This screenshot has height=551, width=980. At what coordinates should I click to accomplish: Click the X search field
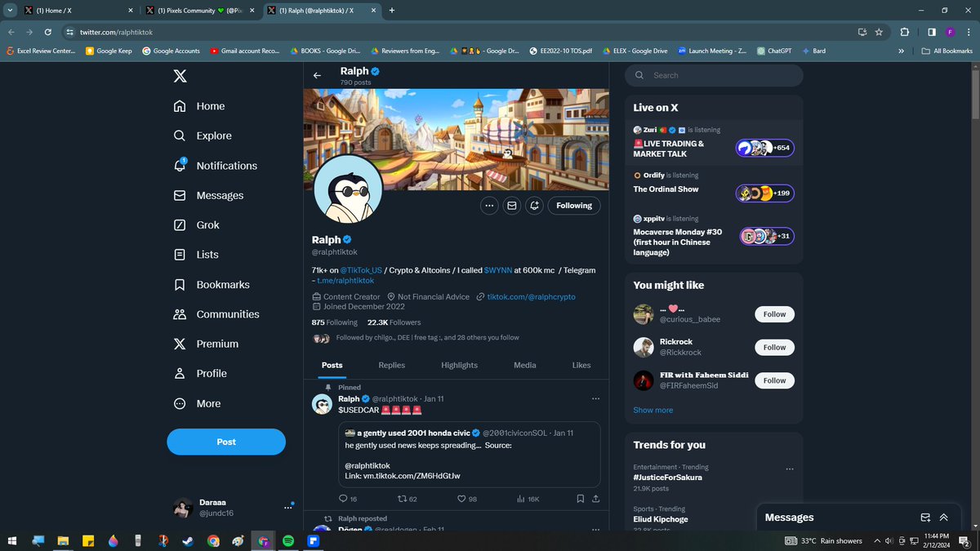pyautogui.click(x=715, y=75)
